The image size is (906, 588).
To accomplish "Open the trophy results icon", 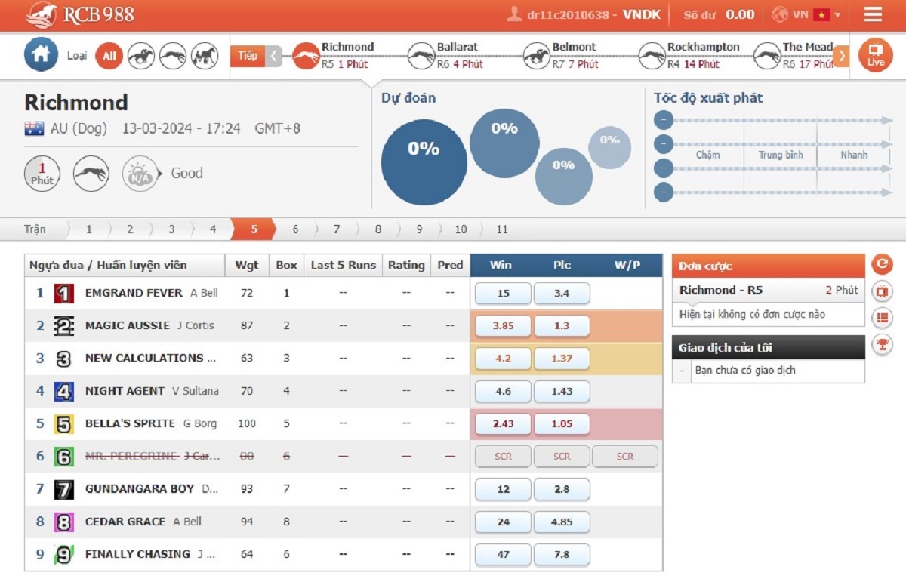I will 882,344.
